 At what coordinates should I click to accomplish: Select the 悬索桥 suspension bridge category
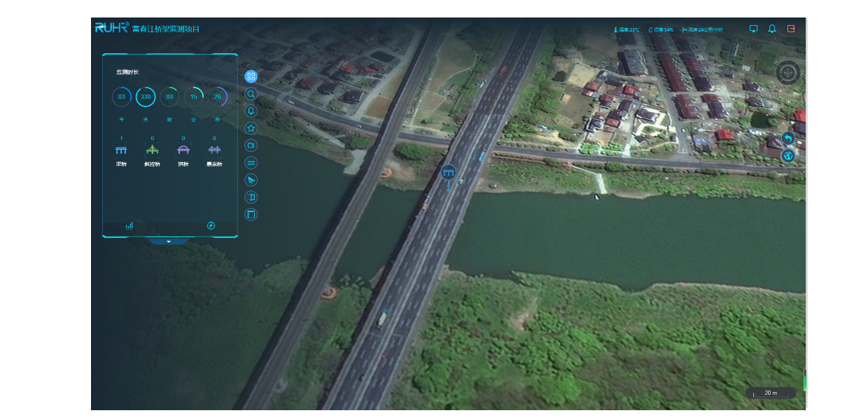click(x=214, y=151)
